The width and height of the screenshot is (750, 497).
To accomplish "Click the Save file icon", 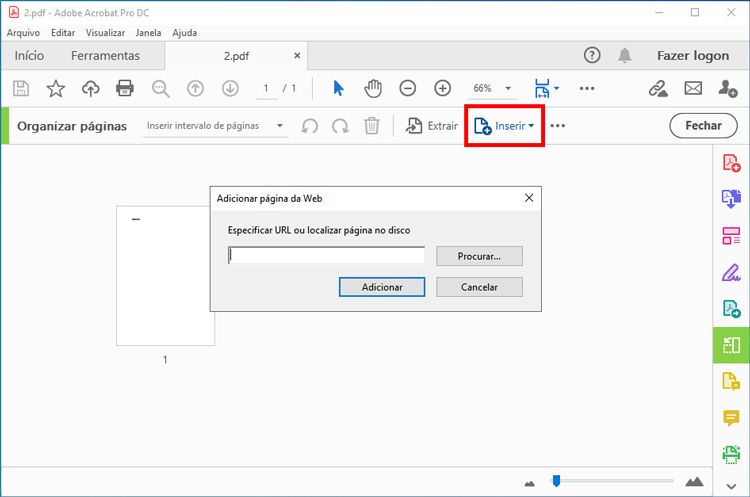I will point(21,88).
